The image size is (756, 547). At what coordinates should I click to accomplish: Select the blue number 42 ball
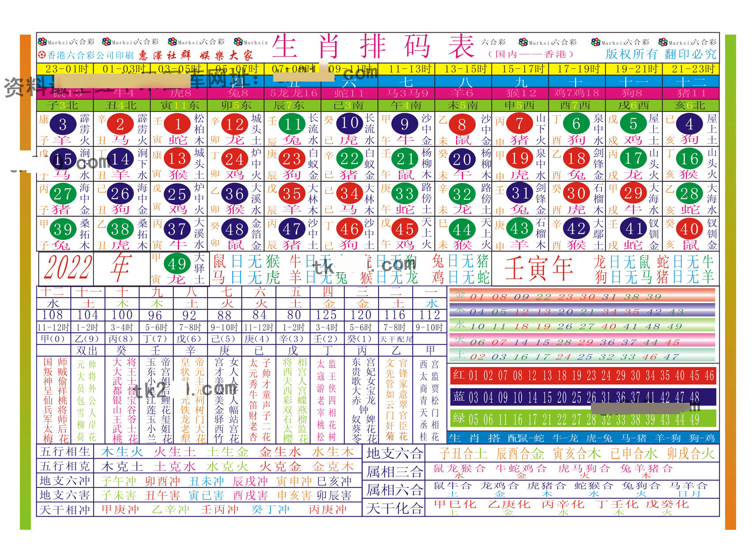pos(576,229)
